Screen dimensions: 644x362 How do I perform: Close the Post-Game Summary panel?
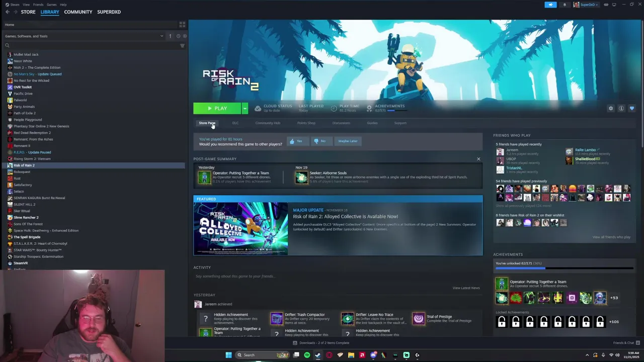[x=478, y=159]
